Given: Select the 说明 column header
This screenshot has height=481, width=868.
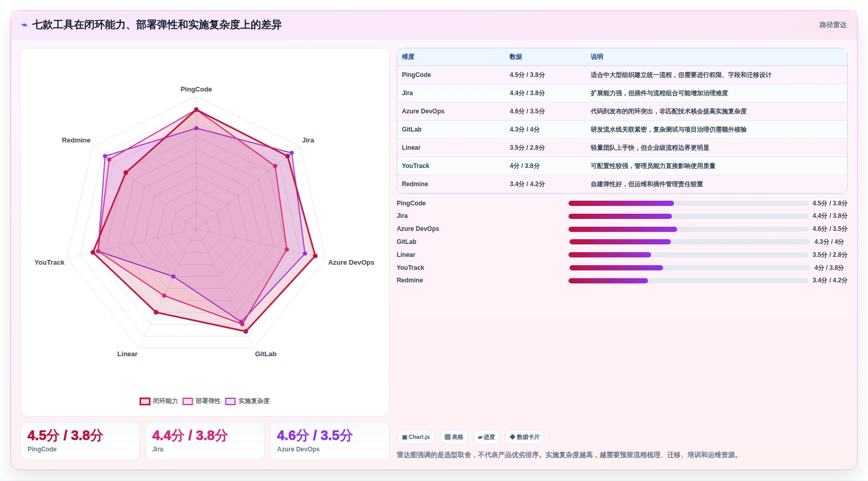Looking at the screenshot, I should pyautogui.click(x=597, y=57).
